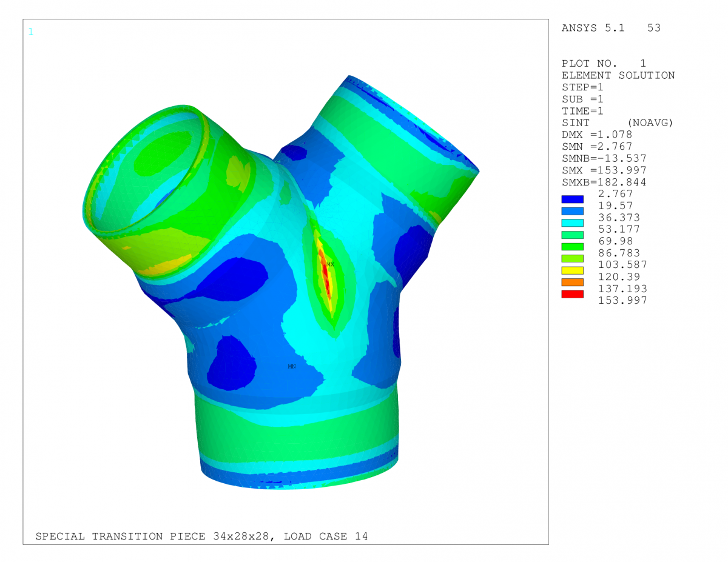Click the "SUB =1" text
This screenshot has height=562, width=728.
(583, 99)
